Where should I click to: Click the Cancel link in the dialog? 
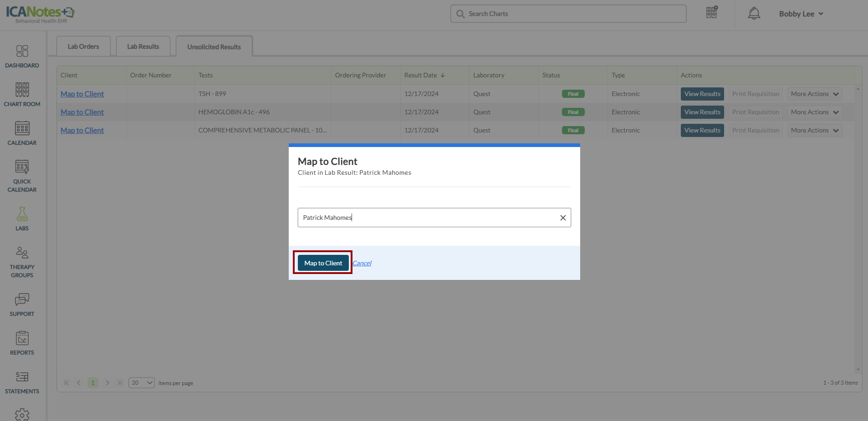pyautogui.click(x=362, y=263)
